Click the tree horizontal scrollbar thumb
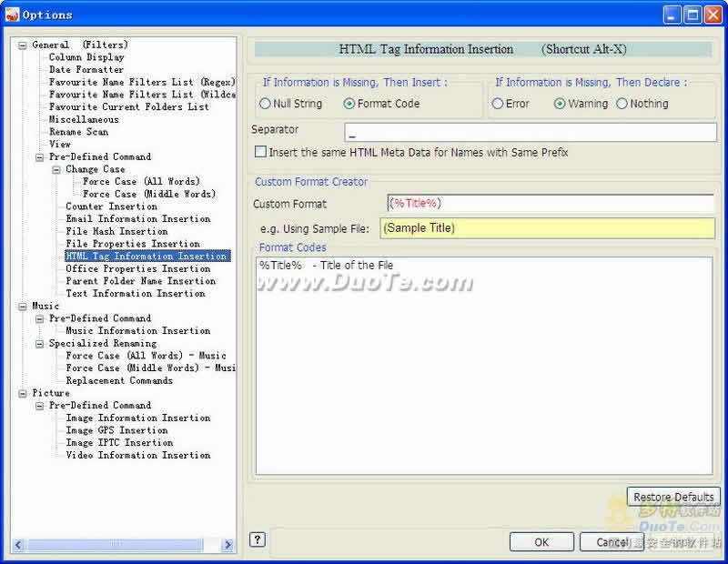 tap(115, 545)
